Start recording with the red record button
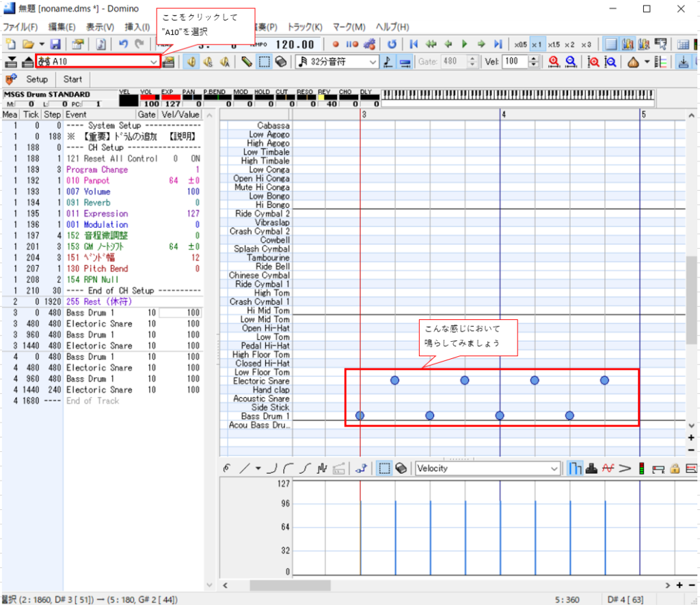700x605 pixels. pos(336,44)
